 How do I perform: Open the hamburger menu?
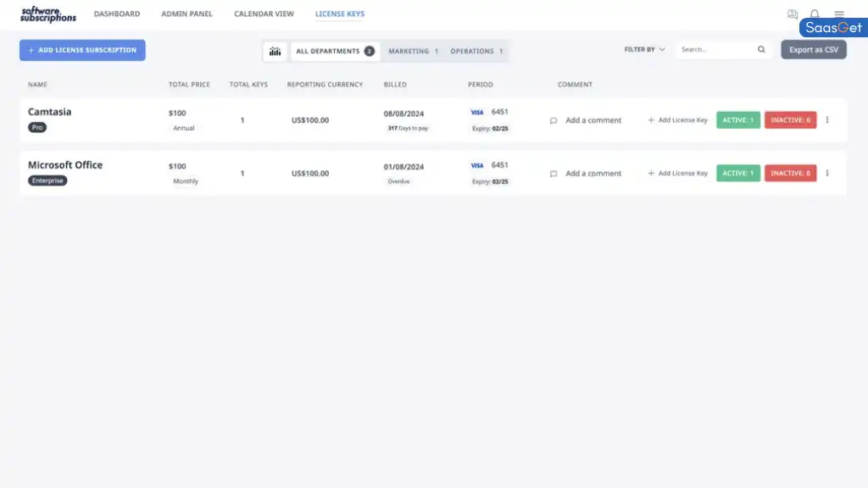coord(838,13)
